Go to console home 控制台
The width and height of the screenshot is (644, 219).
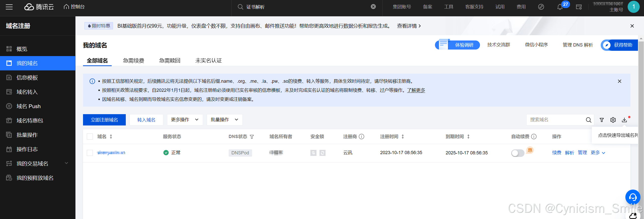click(x=74, y=7)
